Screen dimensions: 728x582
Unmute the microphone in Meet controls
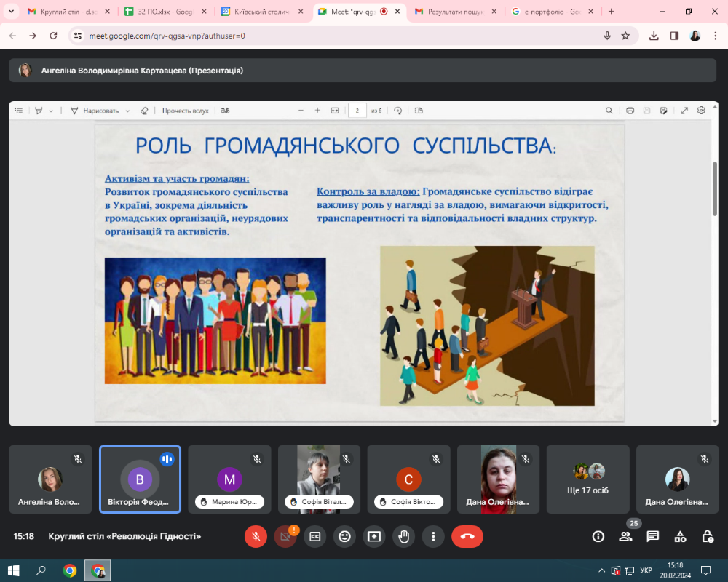pos(256,536)
